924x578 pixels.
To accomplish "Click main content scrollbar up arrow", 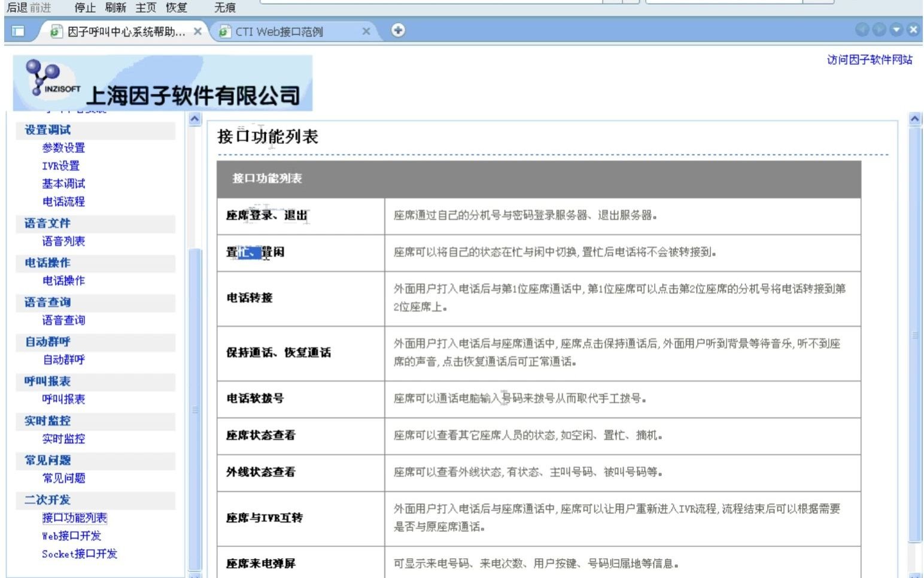I will [915, 119].
